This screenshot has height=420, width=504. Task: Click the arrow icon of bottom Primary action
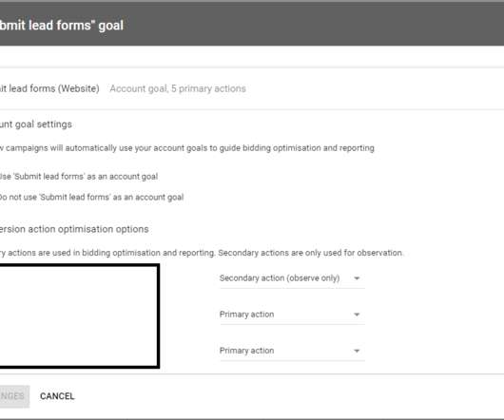(x=357, y=351)
